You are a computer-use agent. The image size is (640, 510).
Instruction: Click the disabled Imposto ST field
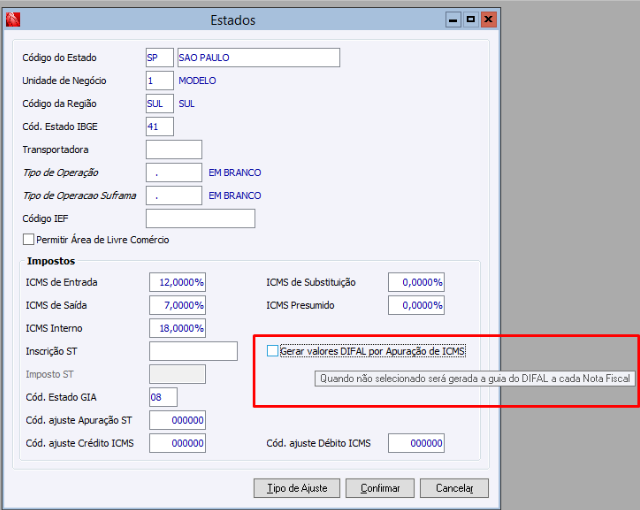pyautogui.click(x=178, y=374)
